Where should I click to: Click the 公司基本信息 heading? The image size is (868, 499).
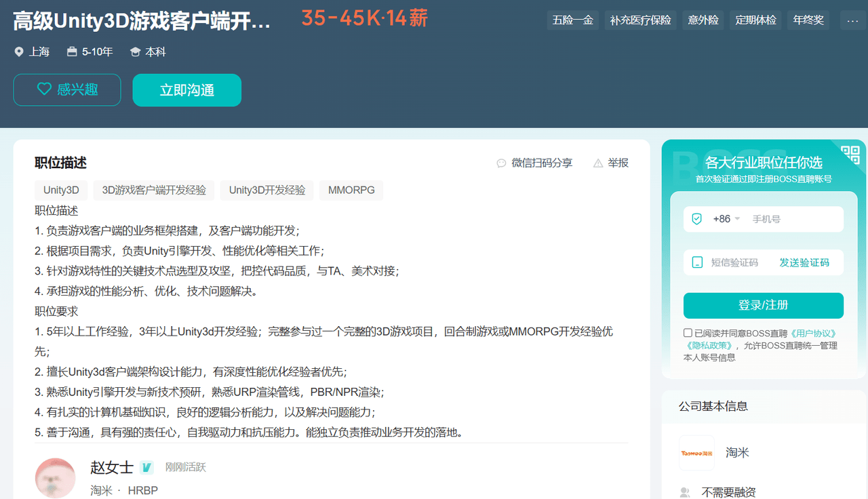point(713,406)
